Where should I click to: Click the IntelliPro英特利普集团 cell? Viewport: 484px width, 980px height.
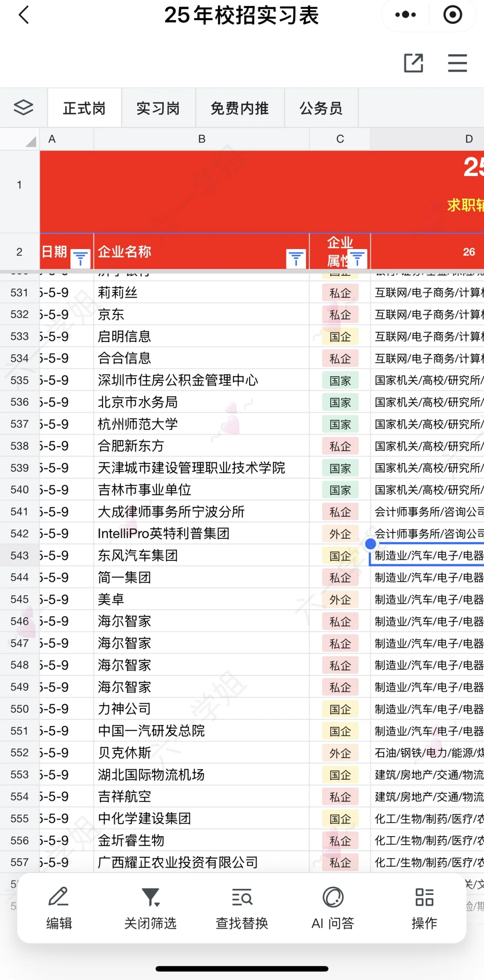coord(202,534)
